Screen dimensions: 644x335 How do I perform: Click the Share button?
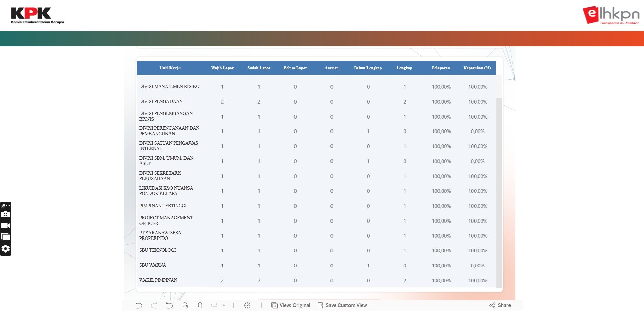coord(500,305)
